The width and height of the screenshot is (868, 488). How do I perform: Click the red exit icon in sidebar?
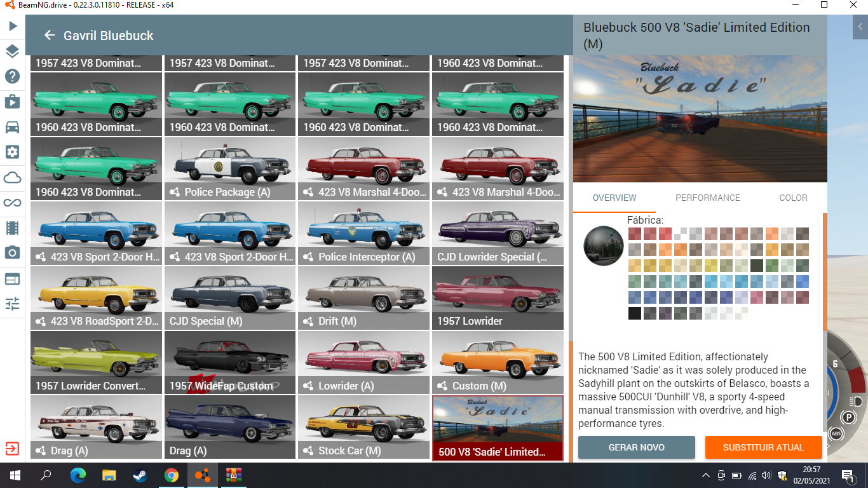[12, 448]
